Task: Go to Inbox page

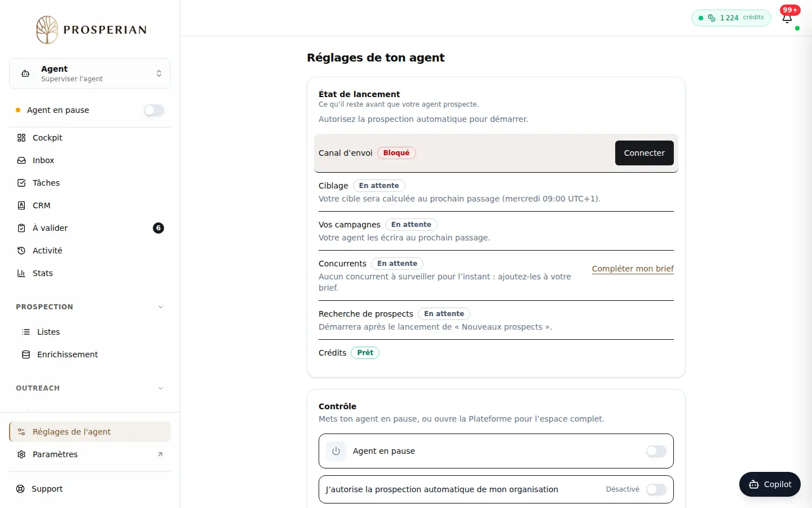Action: click(x=90, y=160)
